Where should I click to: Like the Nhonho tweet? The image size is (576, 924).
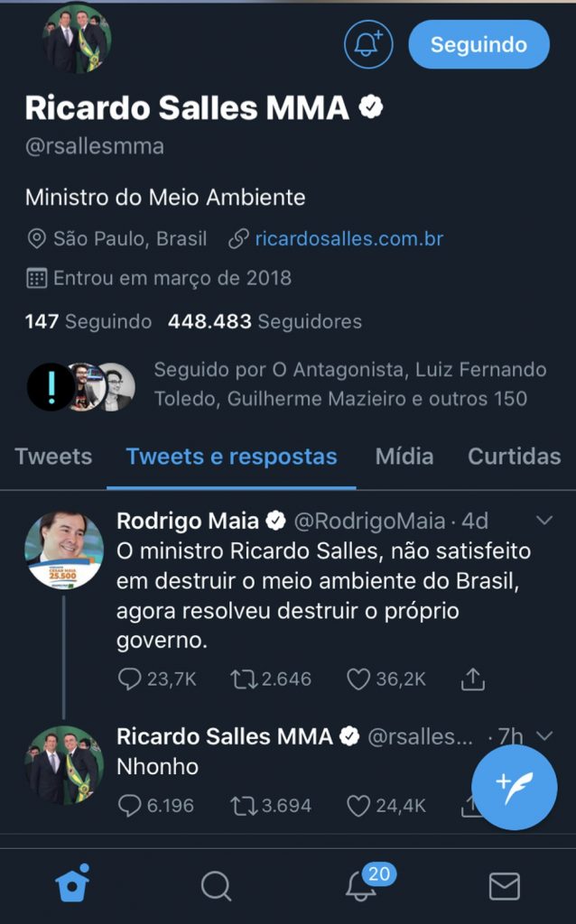point(359,805)
